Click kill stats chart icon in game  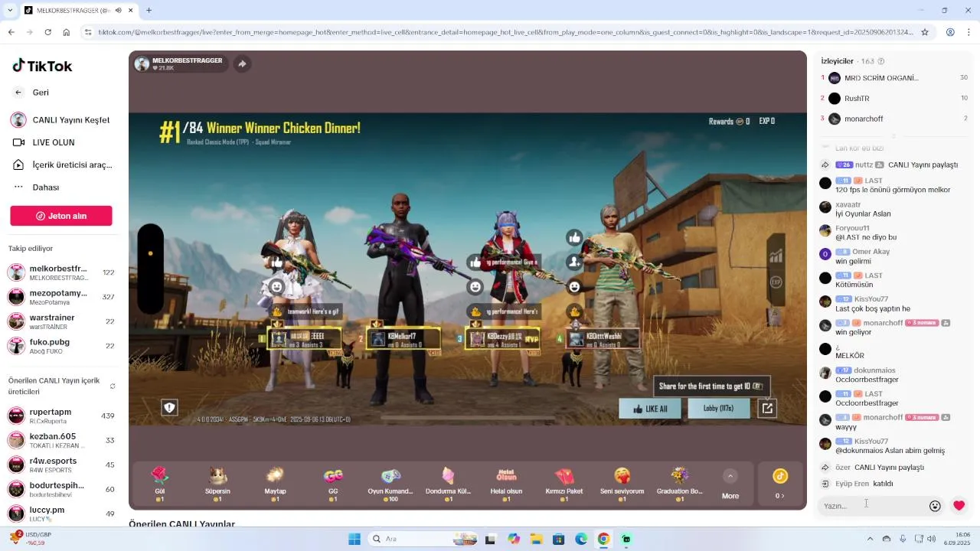coord(776,256)
